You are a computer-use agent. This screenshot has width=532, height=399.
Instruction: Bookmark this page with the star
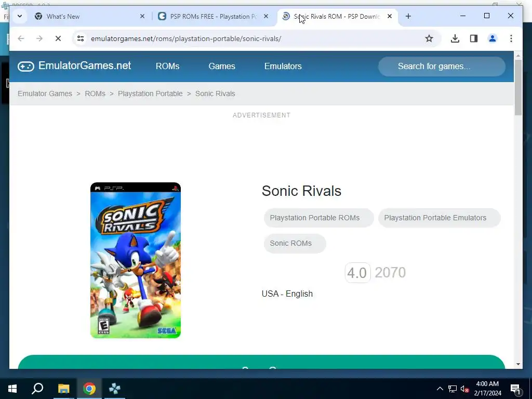pyautogui.click(x=429, y=38)
